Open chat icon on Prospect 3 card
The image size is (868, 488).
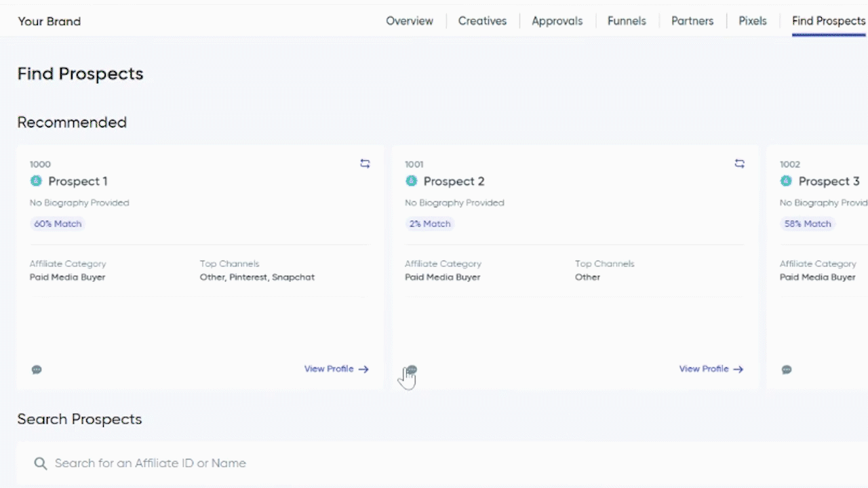[787, 369]
